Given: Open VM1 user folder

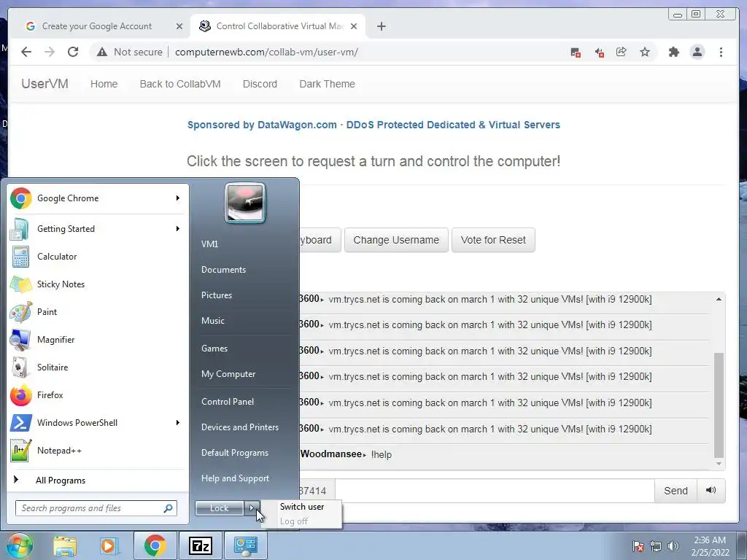Looking at the screenshot, I should (209, 244).
